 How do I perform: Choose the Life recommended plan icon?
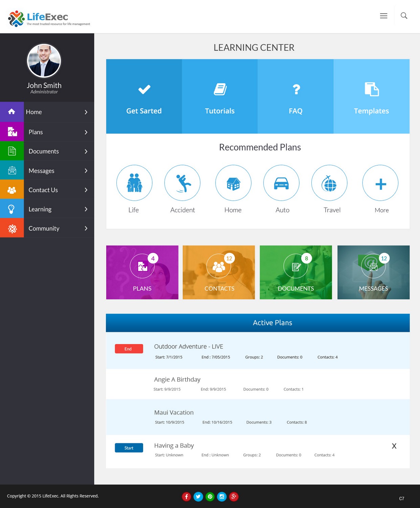(134, 183)
